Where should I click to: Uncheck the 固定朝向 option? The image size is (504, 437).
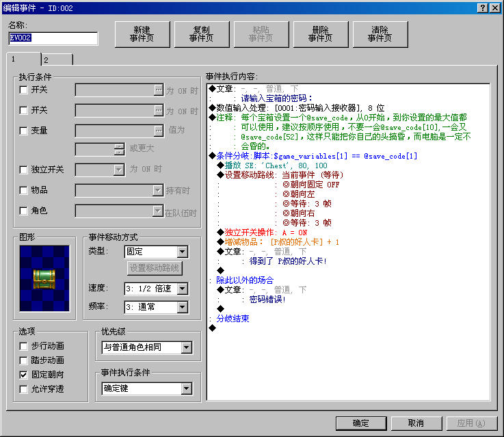point(23,375)
